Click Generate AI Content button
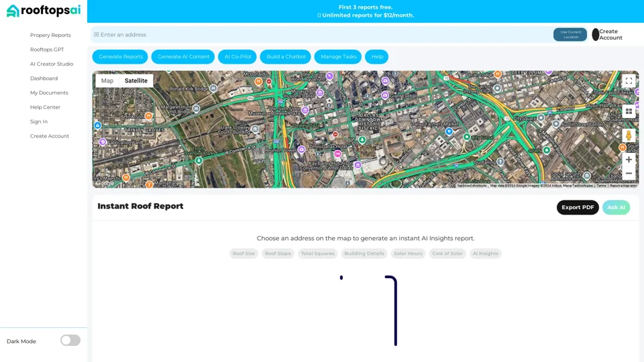Viewport: 644px width, 362px height. tap(183, 56)
